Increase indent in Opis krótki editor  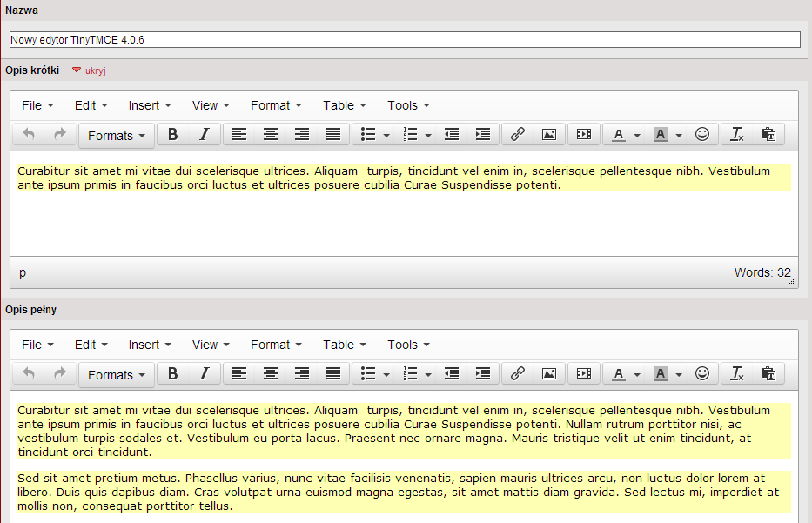pos(483,135)
